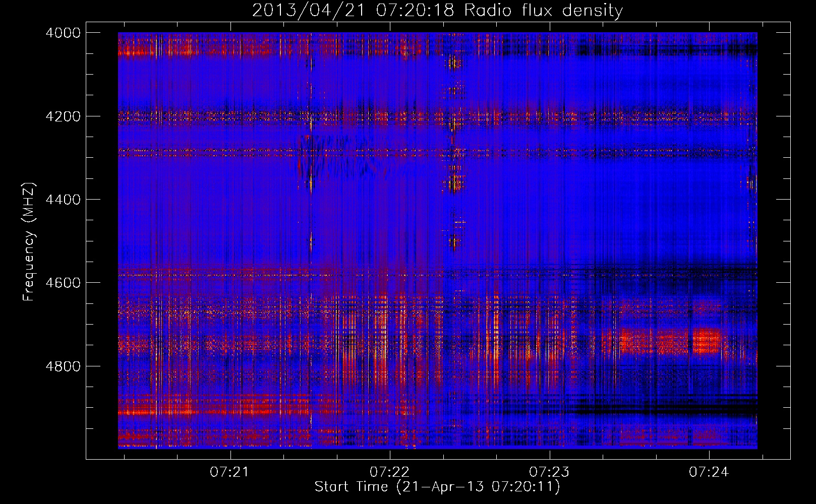Screen dimensions: 816x504
Task: Click the 07:23 time axis label
Action: tap(549, 472)
